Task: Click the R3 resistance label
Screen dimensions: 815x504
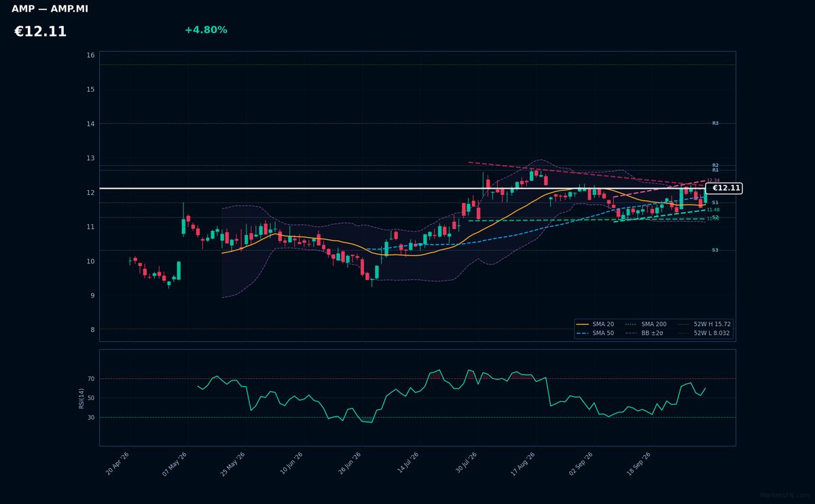Action: pyautogui.click(x=715, y=124)
